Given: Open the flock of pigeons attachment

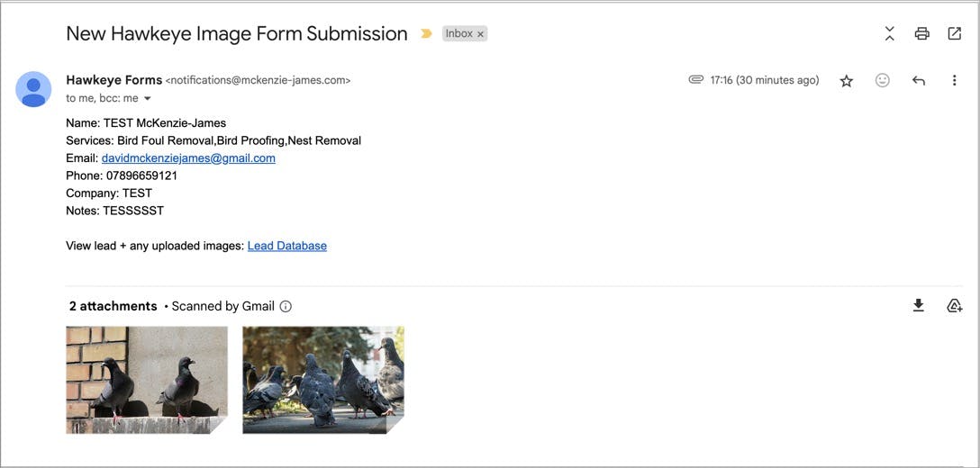Looking at the screenshot, I should coord(323,380).
